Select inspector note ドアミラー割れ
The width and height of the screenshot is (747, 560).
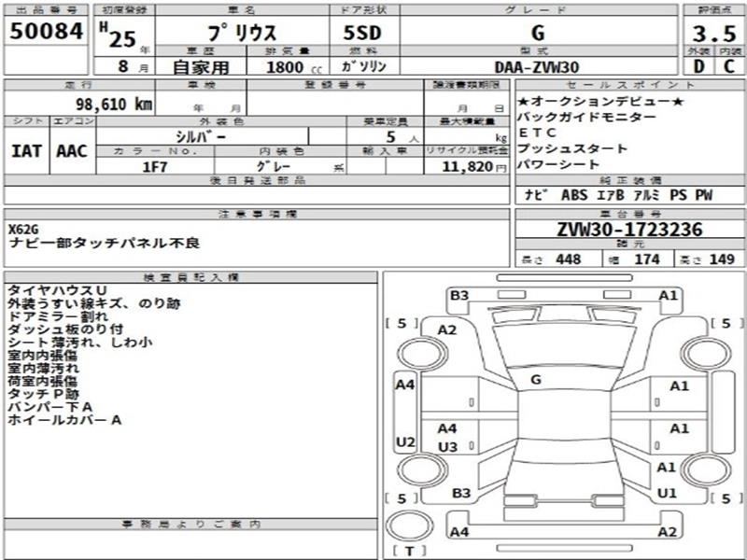[x=58, y=316]
